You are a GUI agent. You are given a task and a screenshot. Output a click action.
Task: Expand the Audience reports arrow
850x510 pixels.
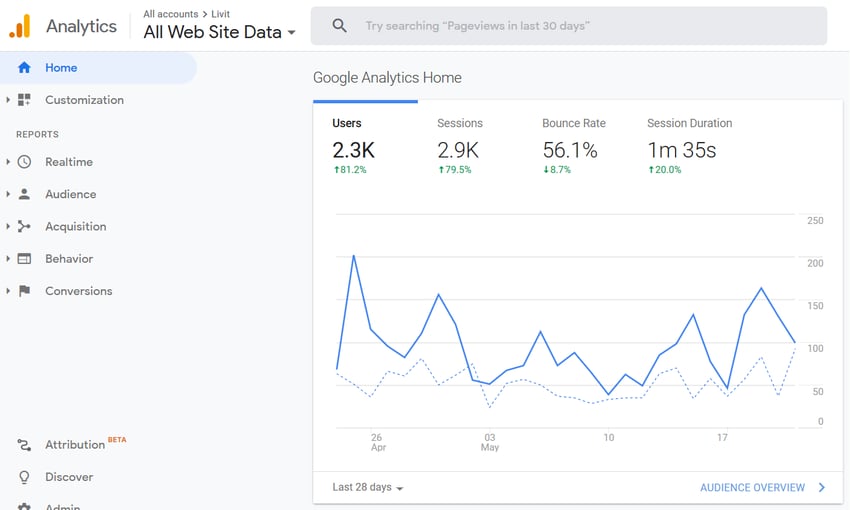[x=8, y=194]
